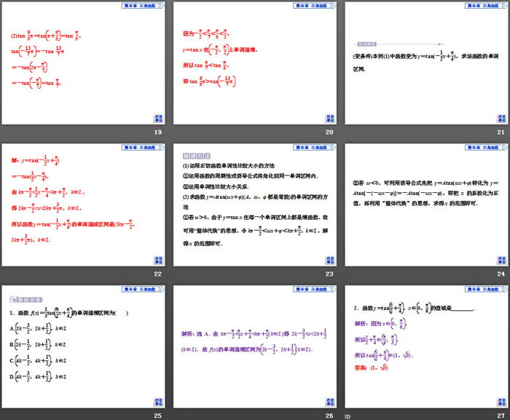This screenshot has height=420, width=510.
Task: Select slide 20 thumbnail
Action: (254, 63)
